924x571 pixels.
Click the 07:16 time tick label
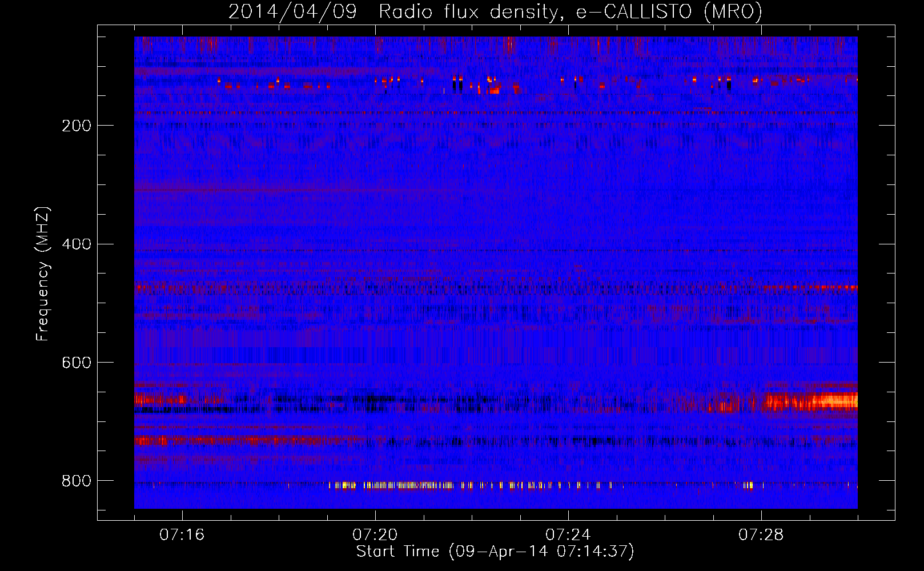(182, 534)
